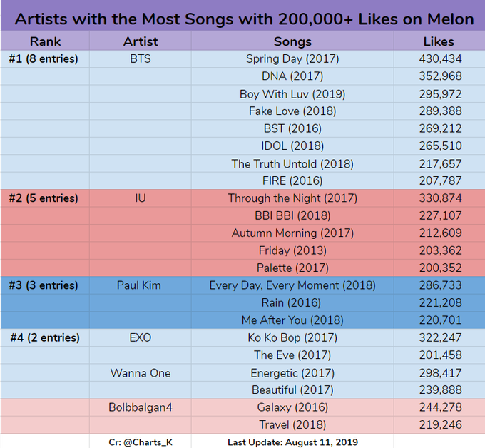
Task: Click Every Day, Every Moment (2018) cell
Action: click(x=292, y=285)
